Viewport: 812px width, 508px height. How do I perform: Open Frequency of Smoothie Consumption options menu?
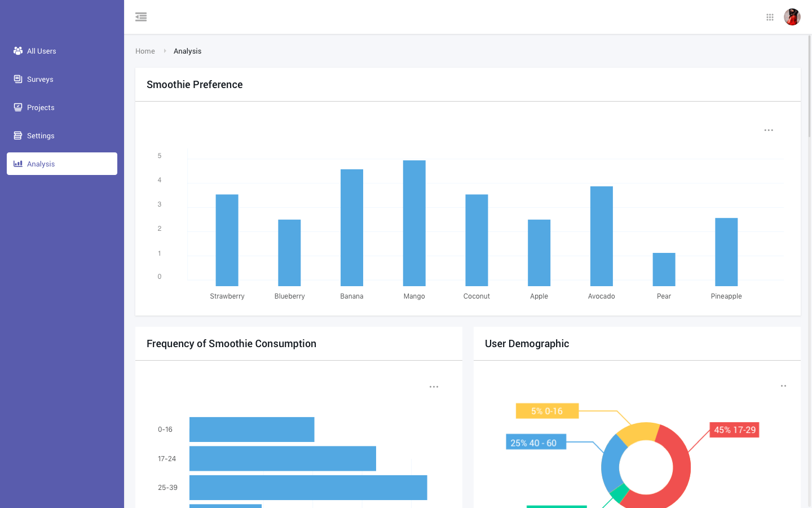[x=434, y=387]
